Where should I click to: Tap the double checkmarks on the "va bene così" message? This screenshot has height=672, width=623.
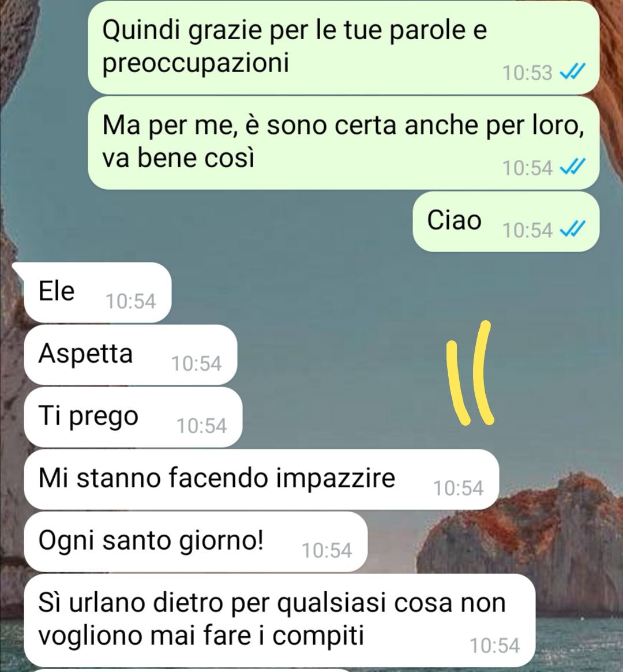click(x=572, y=167)
